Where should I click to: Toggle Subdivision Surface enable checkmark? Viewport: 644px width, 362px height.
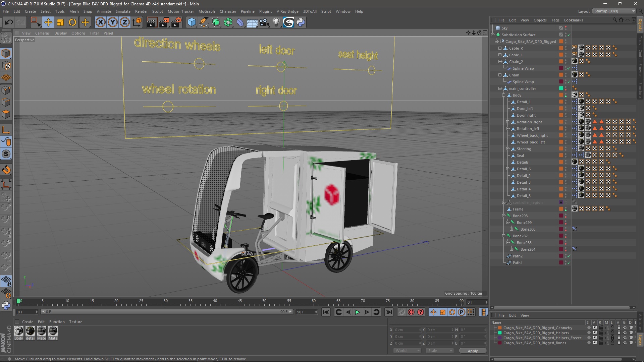(x=569, y=35)
